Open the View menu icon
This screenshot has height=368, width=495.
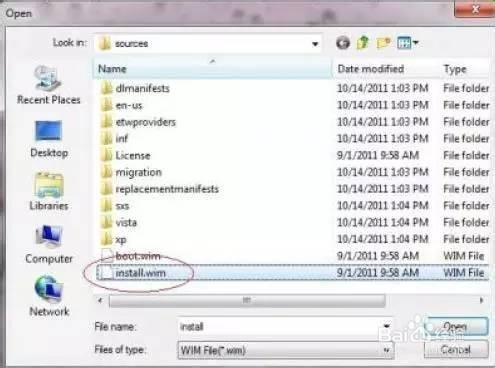[407, 43]
